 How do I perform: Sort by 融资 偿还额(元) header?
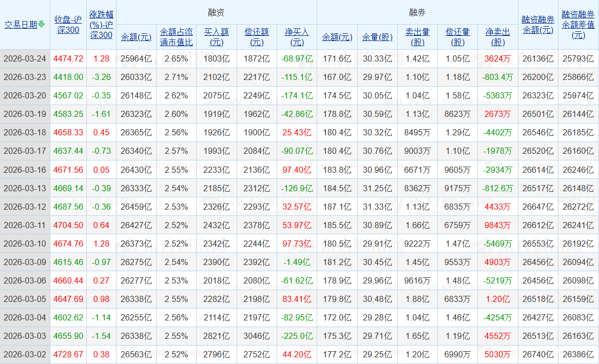click(x=257, y=37)
